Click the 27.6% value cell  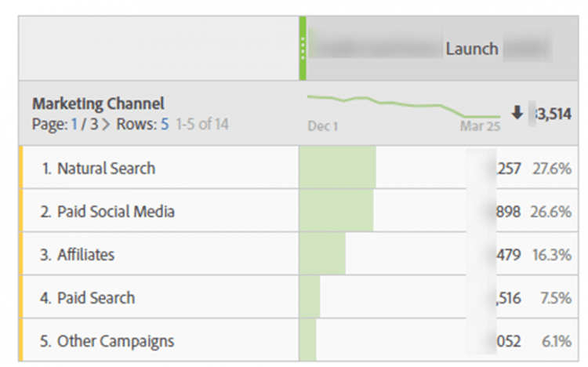point(554,168)
